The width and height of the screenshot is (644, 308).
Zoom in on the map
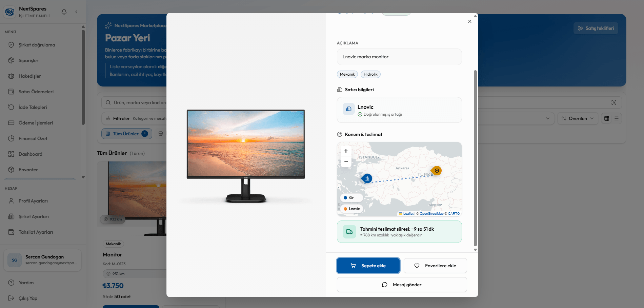[346, 151]
